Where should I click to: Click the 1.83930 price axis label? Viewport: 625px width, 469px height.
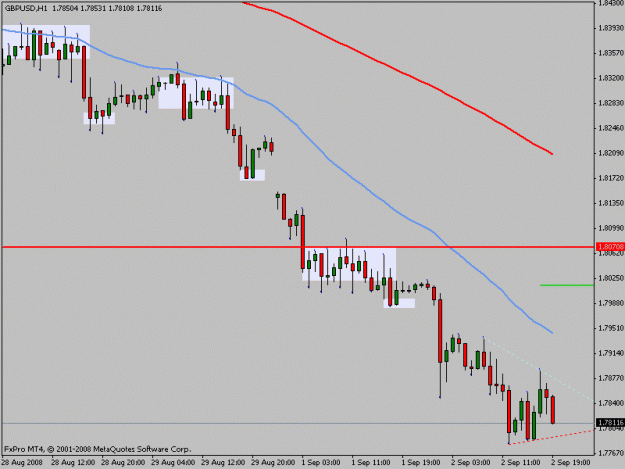pyautogui.click(x=611, y=28)
